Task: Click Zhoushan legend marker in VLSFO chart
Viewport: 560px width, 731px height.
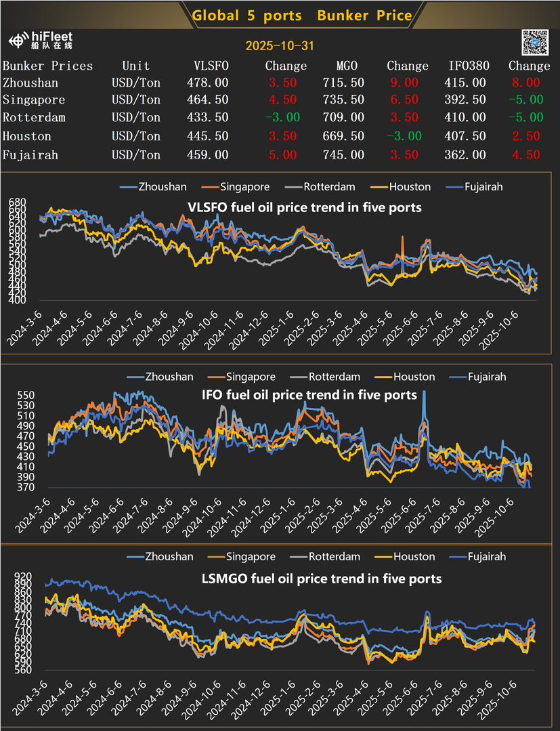Action: coord(128,187)
